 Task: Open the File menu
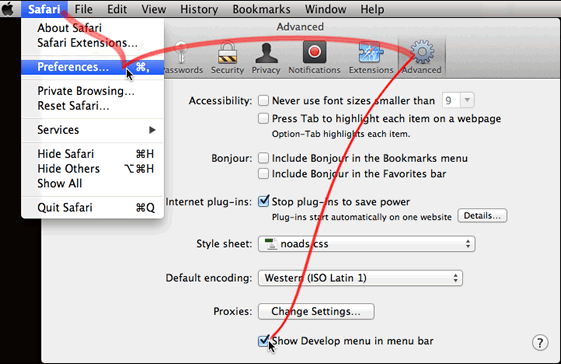point(84,9)
